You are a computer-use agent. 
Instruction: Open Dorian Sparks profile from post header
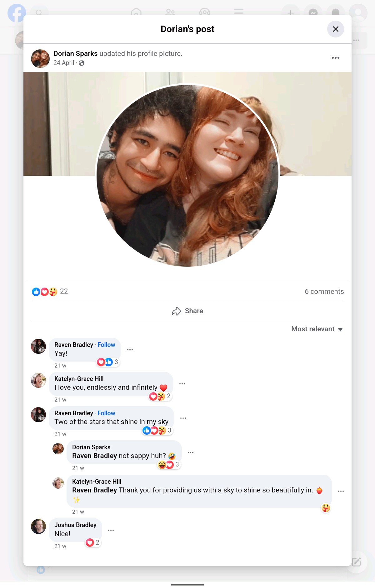pos(75,53)
